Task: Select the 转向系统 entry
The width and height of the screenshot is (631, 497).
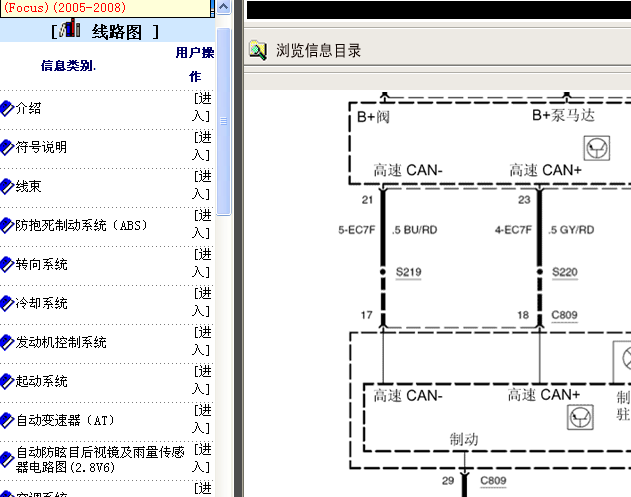Action: coord(41,264)
